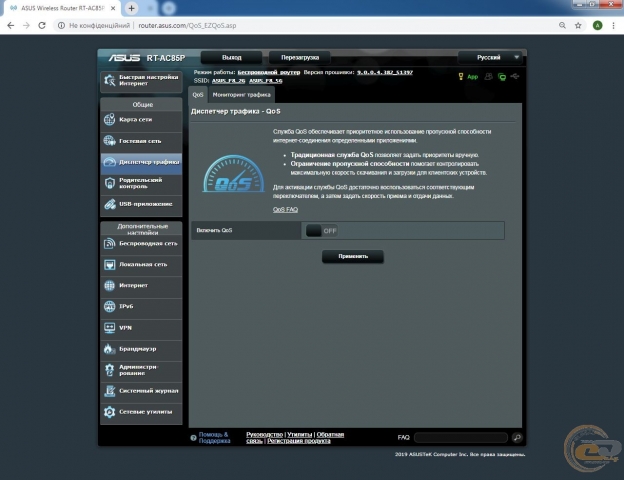Image resolution: width=624 pixels, height=480 pixels.
Task: Click the Network Map globe icon
Action: (109, 119)
